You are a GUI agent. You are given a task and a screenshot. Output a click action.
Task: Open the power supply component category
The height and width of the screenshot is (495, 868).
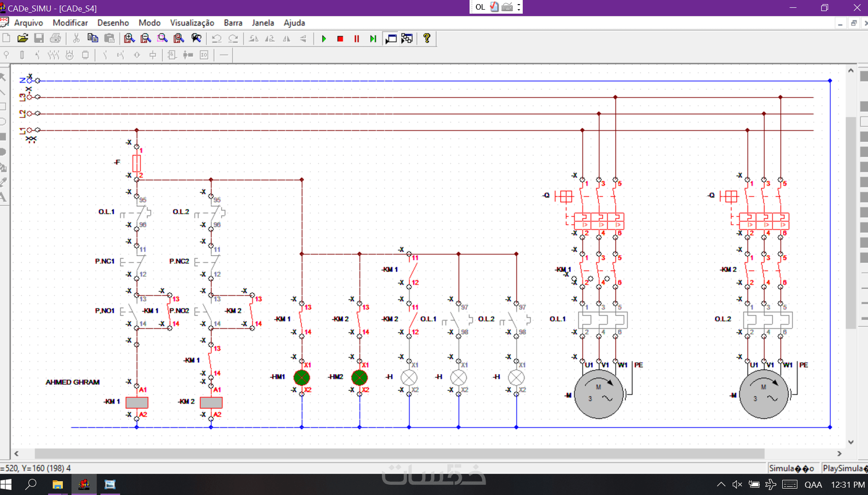6,55
